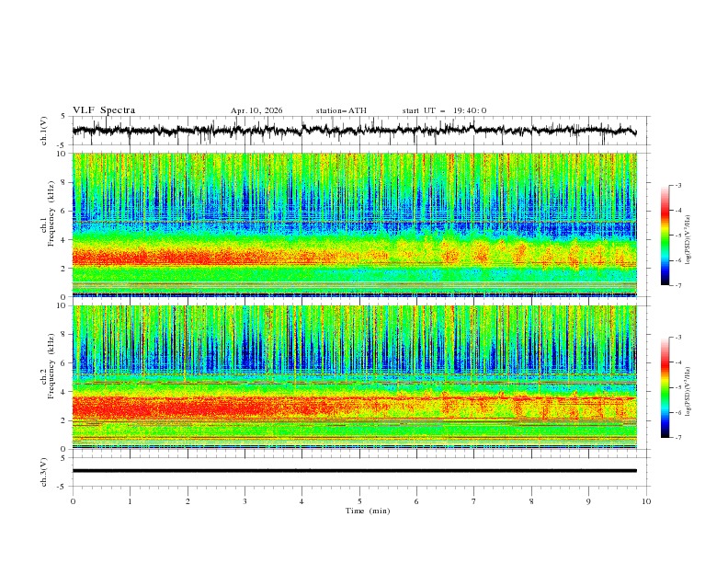
Task: Click the "start UT = 19:40:0" header text
Action: [x=444, y=110]
